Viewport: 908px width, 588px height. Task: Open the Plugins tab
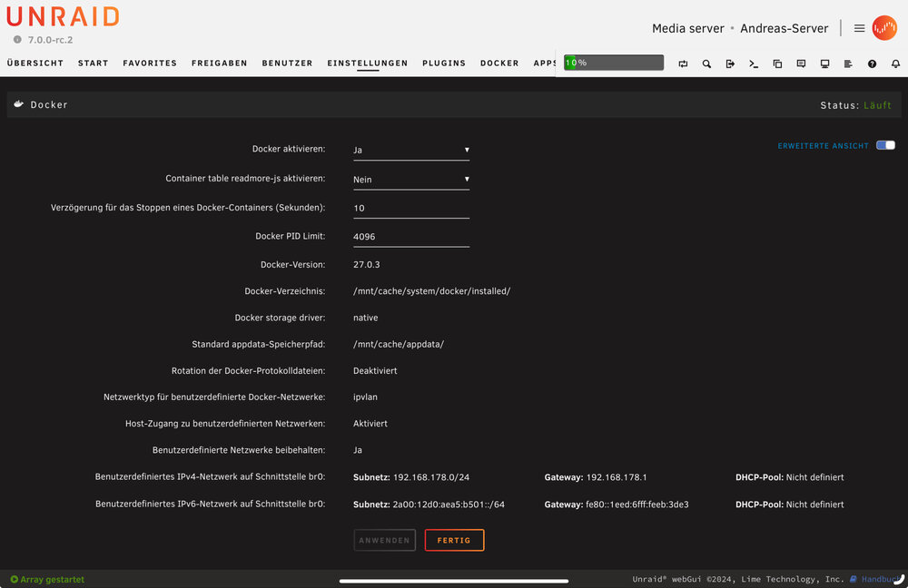coord(444,64)
